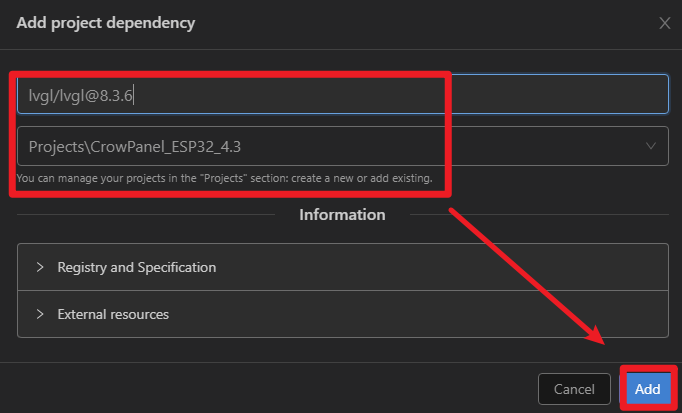Expand the Registry and Specification section
682x413 pixels.
(343, 267)
